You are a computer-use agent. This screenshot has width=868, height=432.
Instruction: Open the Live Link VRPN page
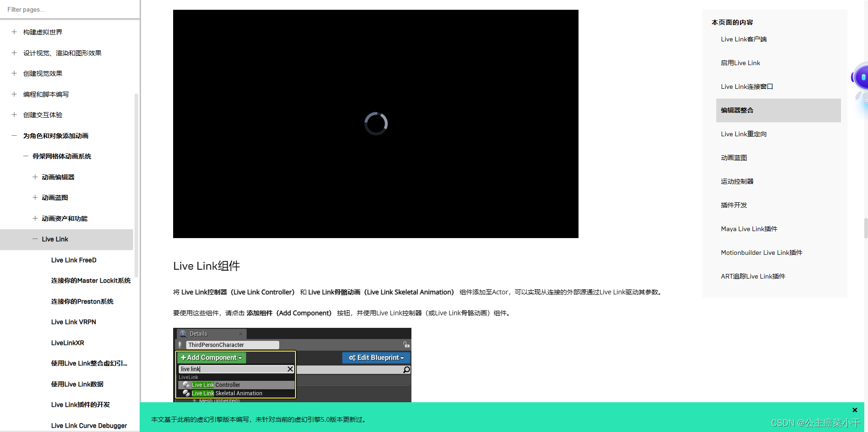[74, 322]
